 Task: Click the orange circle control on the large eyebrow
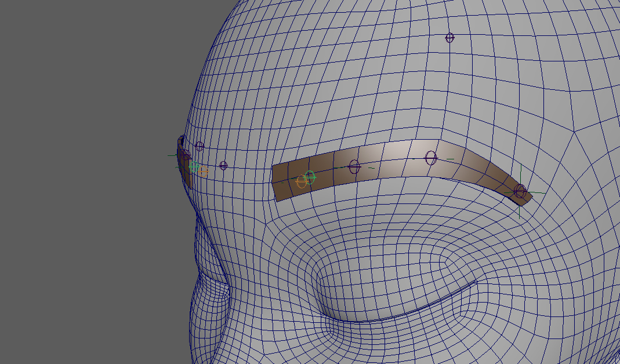(302, 182)
